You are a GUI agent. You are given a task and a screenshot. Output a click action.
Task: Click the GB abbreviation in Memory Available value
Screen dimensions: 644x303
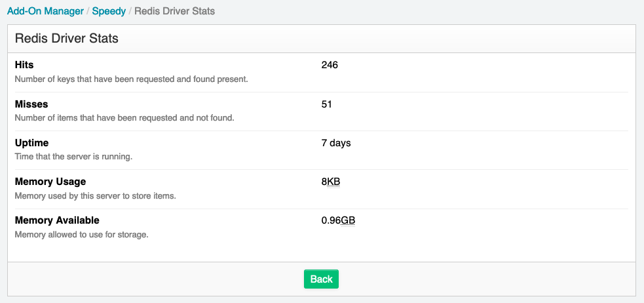pyautogui.click(x=349, y=220)
